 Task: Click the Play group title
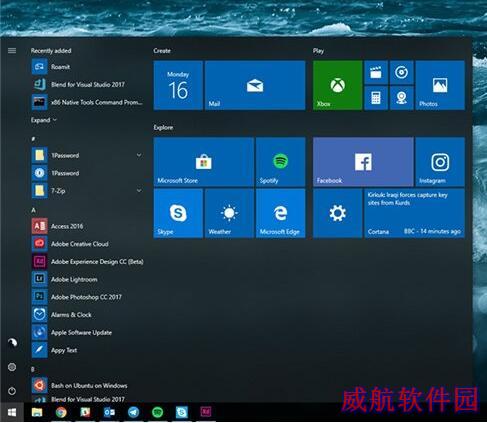pos(318,51)
